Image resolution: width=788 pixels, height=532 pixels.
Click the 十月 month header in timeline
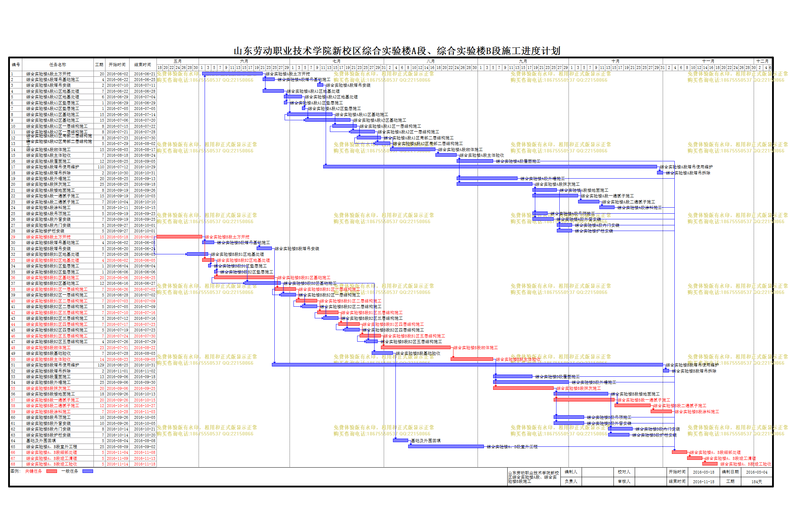[x=616, y=61]
